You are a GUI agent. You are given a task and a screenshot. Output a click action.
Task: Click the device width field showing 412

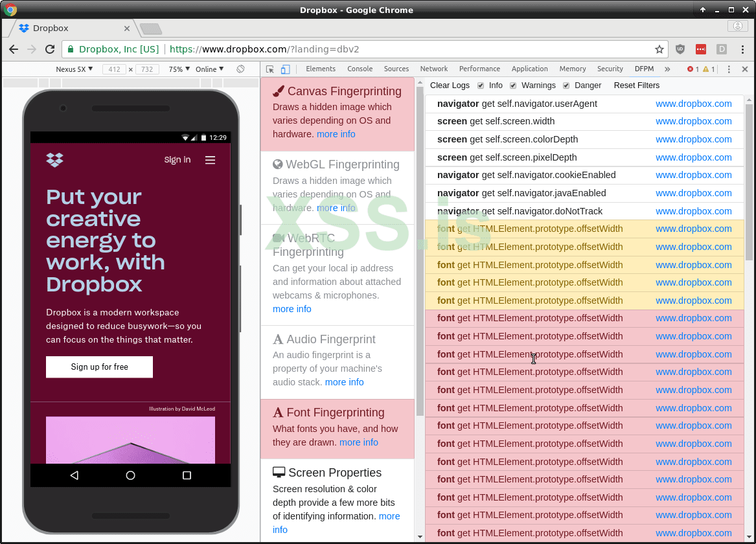click(x=114, y=69)
